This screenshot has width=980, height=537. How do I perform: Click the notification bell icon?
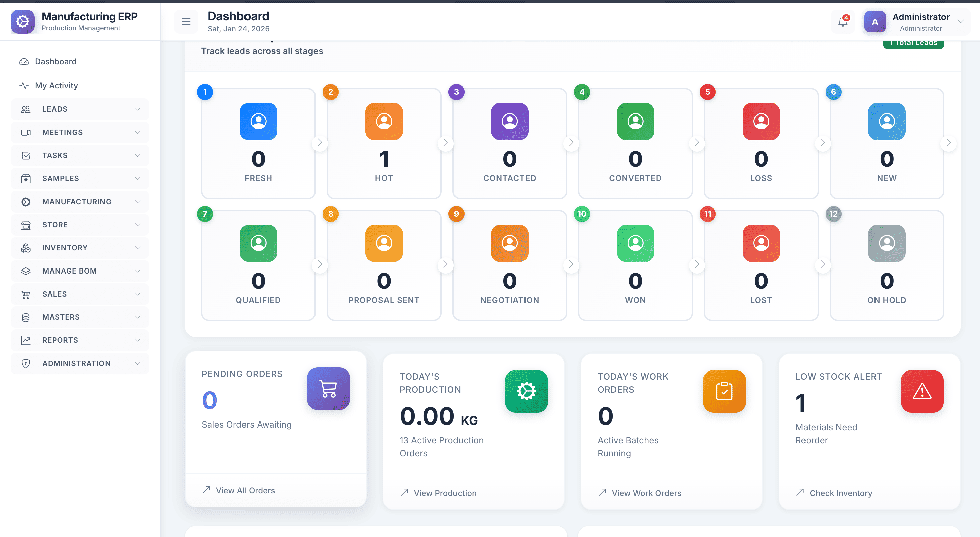click(843, 22)
